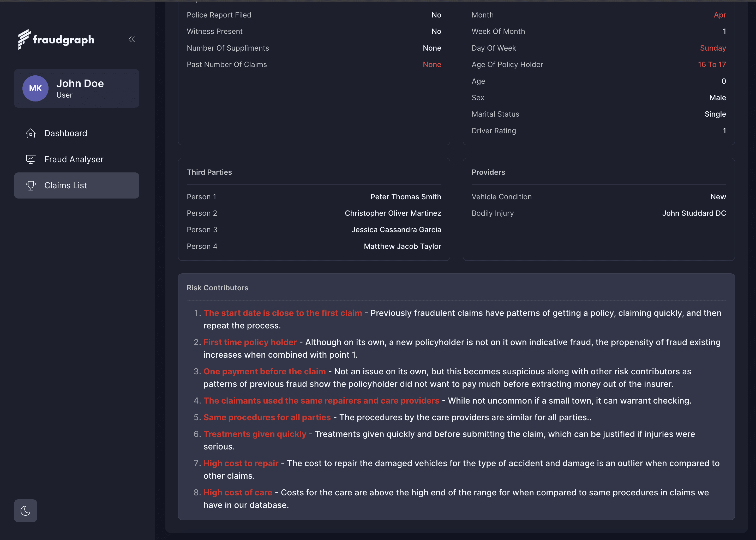
Task: Click 'Treatments given quickly' risk
Action: coord(255,434)
